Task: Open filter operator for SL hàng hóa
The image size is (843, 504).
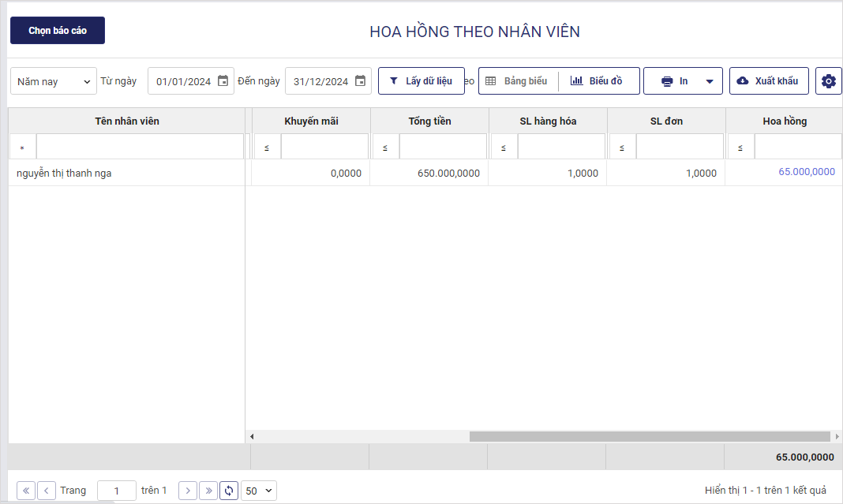Action: pos(504,147)
